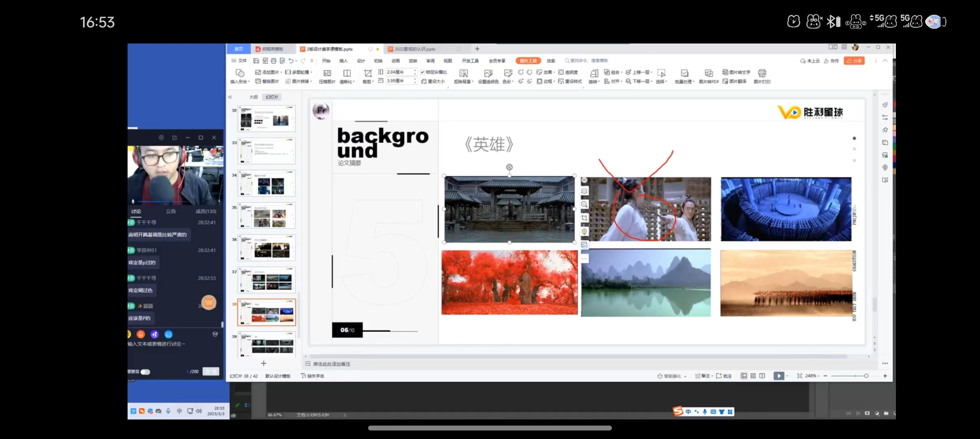
Task: Switch to slide sorter view icon
Action: point(753,376)
